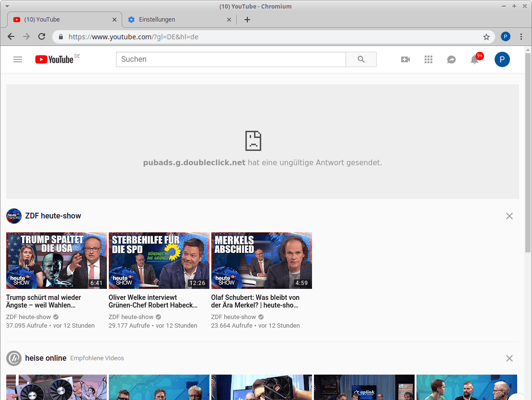Open window menu arrow in title bar
This screenshot has height=400, width=532.
7,6
